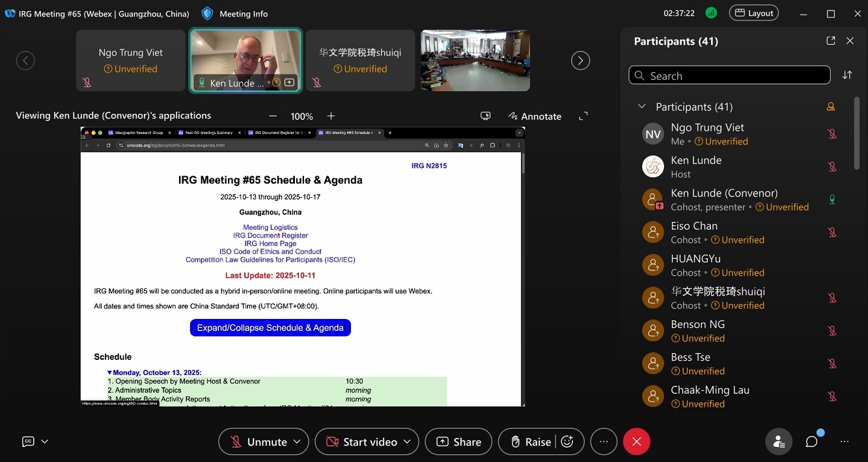Start video camera
Image resolution: width=868 pixels, height=462 pixels.
click(361, 442)
